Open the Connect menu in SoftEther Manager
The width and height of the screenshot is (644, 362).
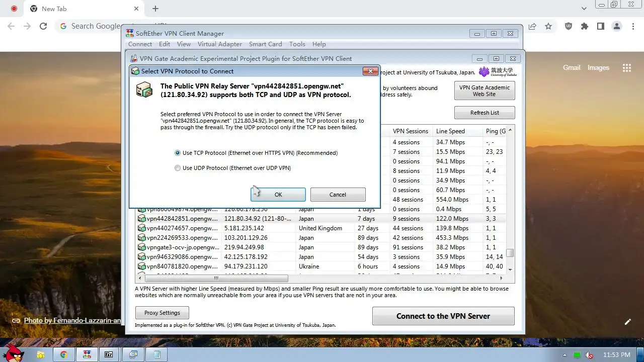pos(140,44)
